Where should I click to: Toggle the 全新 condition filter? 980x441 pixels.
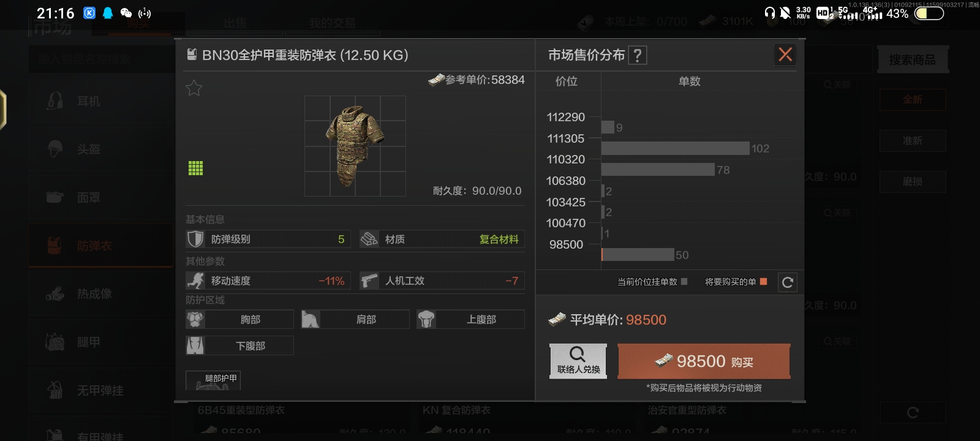[x=913, y=99]
